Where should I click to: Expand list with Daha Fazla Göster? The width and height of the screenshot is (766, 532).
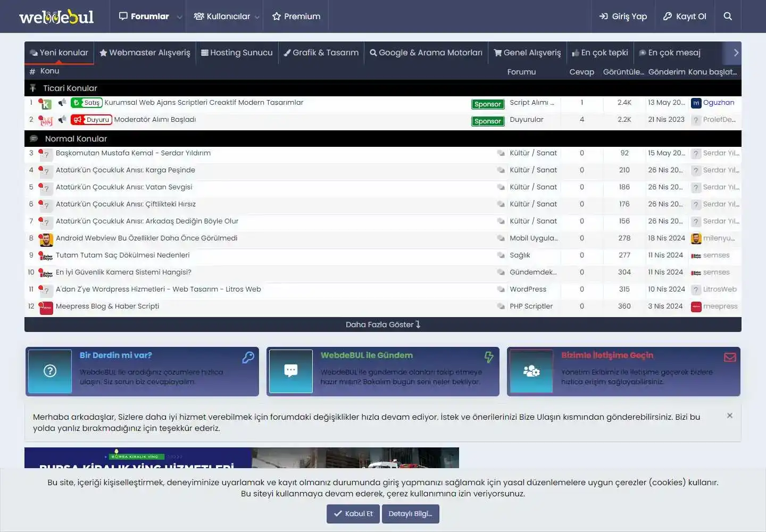(383, 325)
